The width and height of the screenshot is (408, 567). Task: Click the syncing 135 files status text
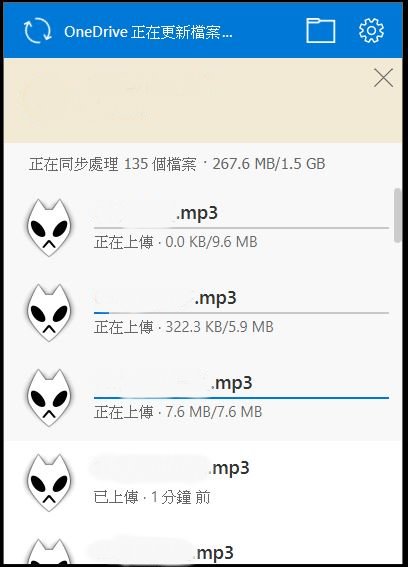177,164
